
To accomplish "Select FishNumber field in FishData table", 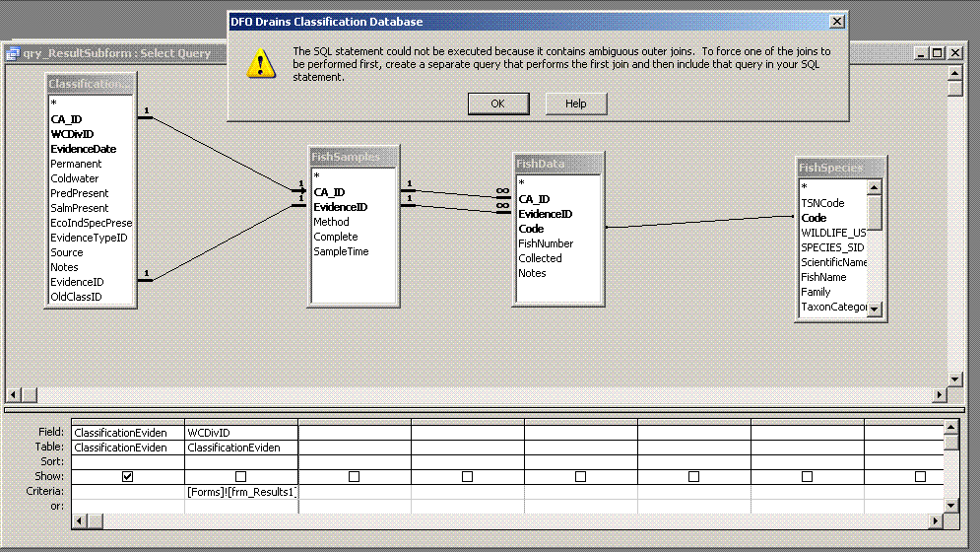I will 546,243.
